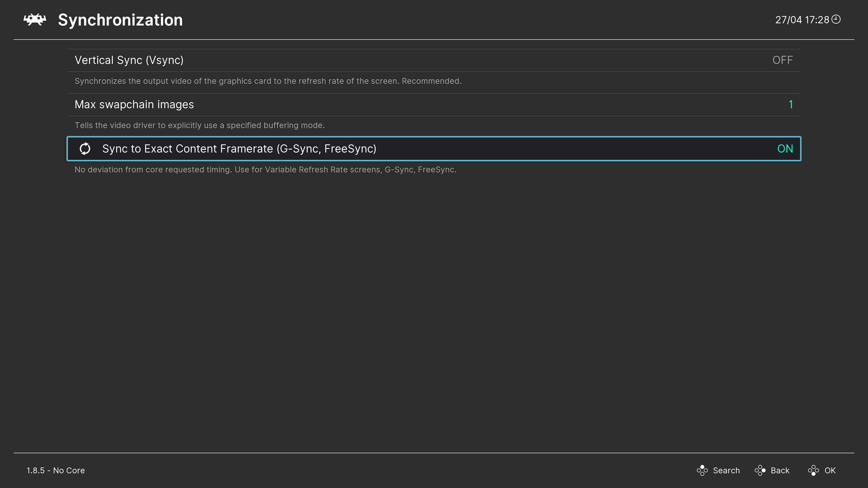Click the Synchronization page title
Screen dimensions: 868x488
(120, 20)
